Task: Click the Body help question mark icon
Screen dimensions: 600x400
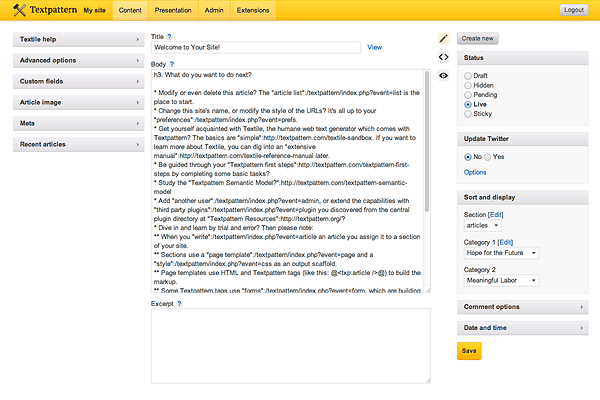Action: (173, 63)
